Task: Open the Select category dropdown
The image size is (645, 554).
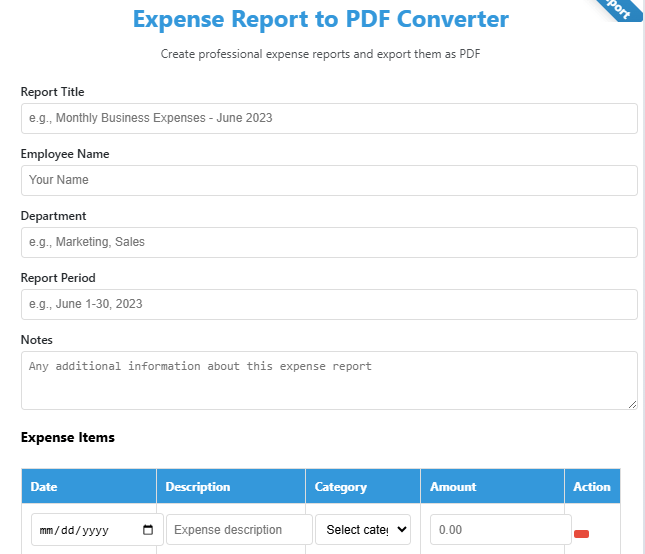Action: pos(363,530)
